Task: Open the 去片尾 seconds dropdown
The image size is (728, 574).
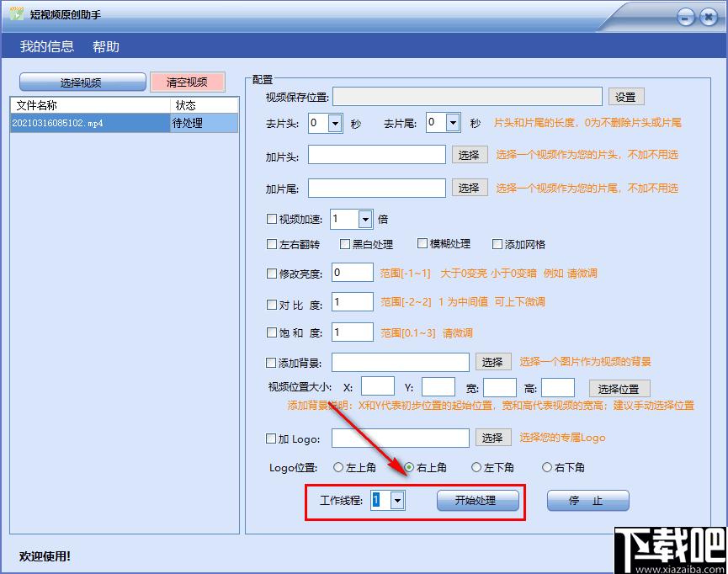Action: point(453,123)
